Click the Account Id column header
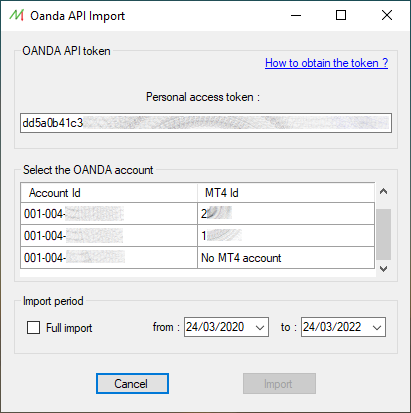This screenshot has width=411, height=413. tap(109, 193)
